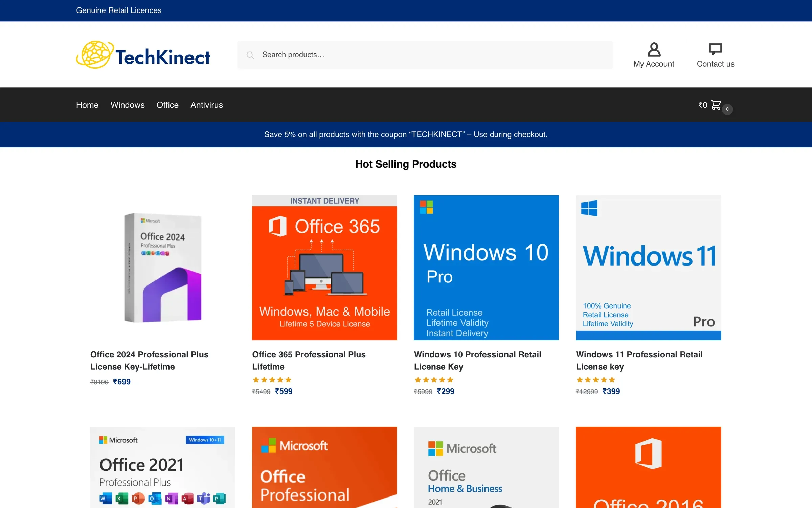Open Office 2016 product thumbnail
Image resolution: width=812 pixels, height=508 pixels.
(648, 467)
